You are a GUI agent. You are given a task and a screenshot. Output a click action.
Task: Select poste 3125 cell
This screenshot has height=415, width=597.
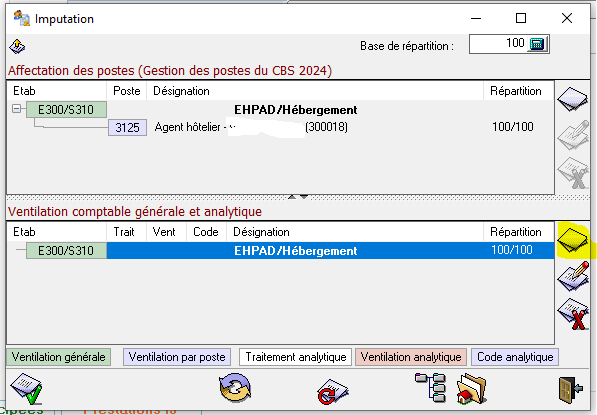pyautogui.click(x=127, y=128)
